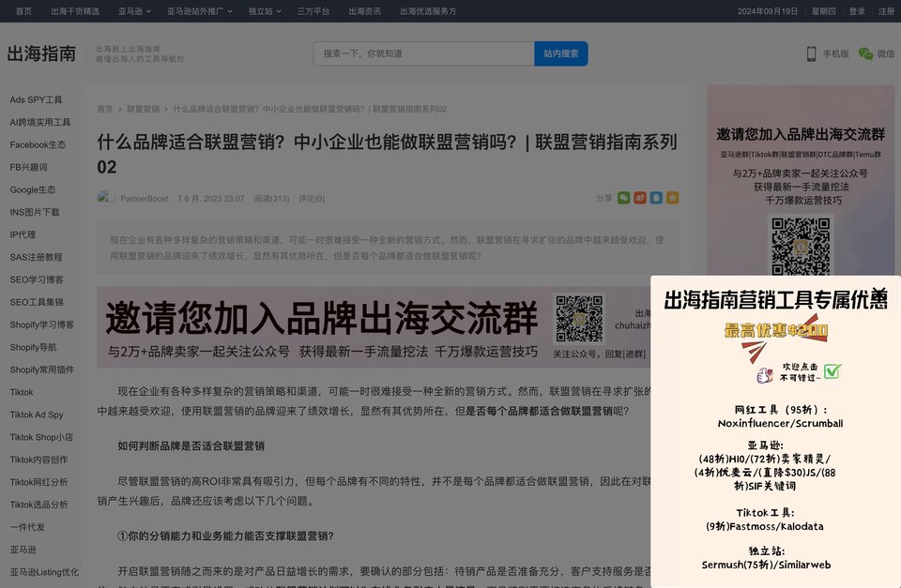Open the 出海资讯 navigation item
Viewport: 901px width, 588px height.
[364, 11]
